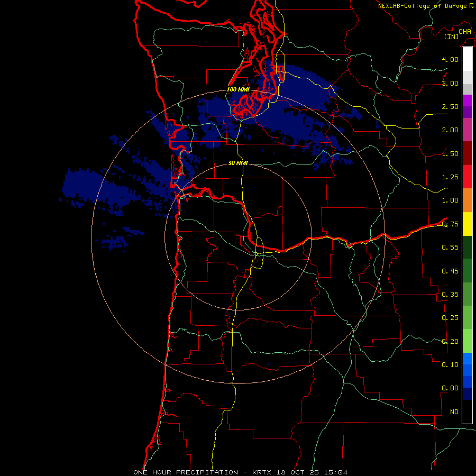Click the NEXLAB-College of DuPage credit text
The image size is (476, 476).
[x=422, y=6]
